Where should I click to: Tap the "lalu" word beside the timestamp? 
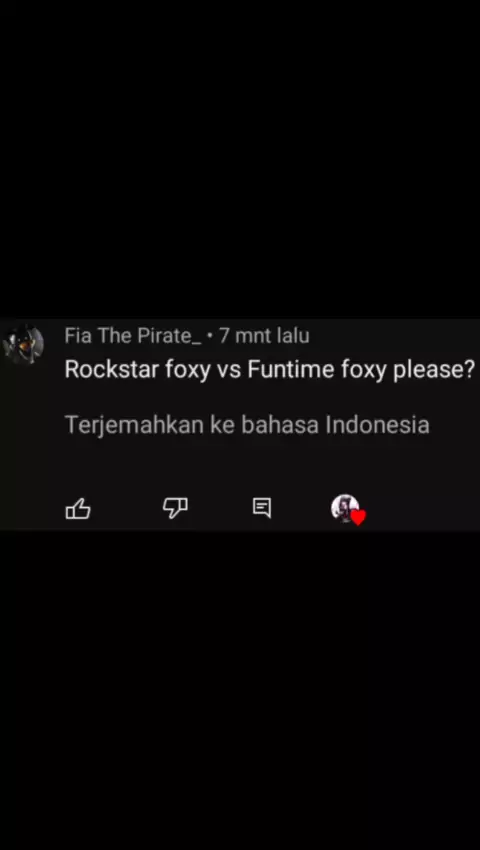293,336
